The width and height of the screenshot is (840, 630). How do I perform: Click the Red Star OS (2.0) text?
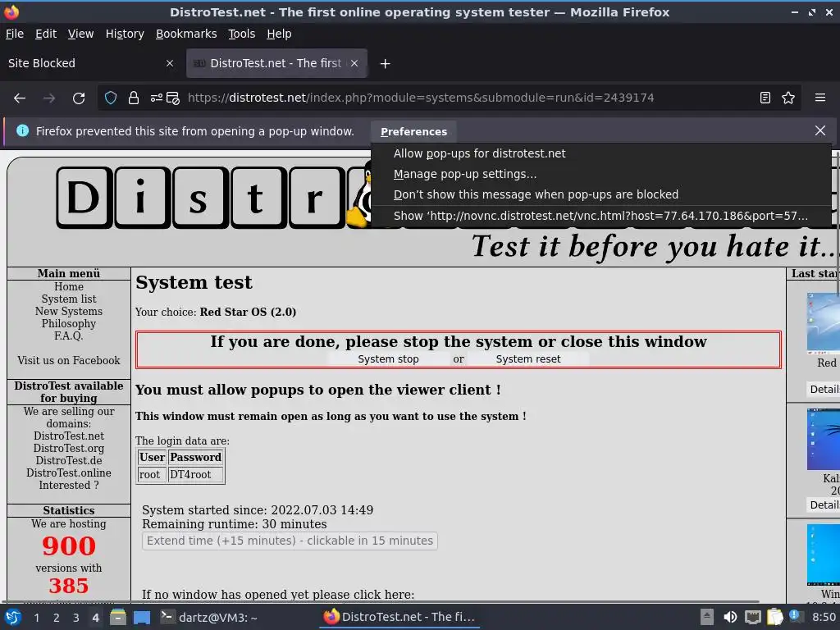[x=248, y=312]
